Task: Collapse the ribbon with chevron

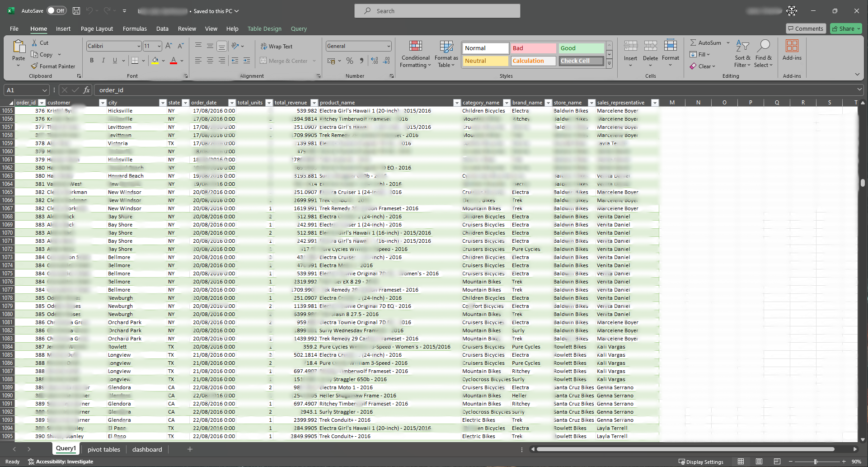Action: [x=857, y=75]
